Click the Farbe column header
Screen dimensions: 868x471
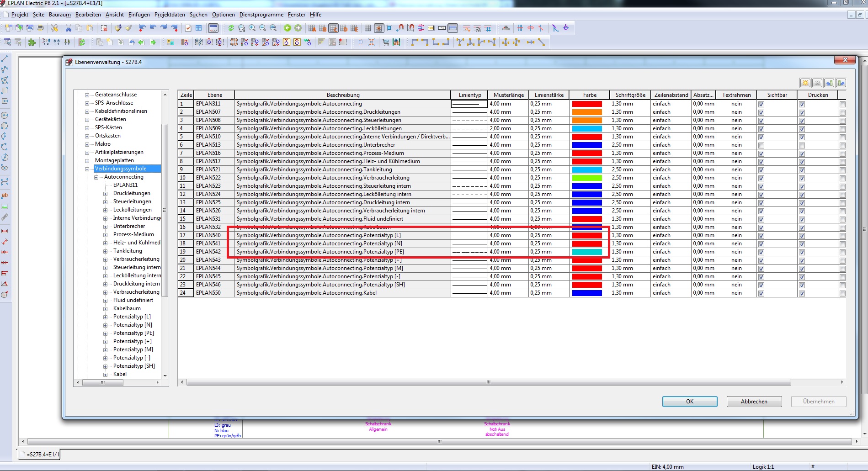tap(590, 95)
